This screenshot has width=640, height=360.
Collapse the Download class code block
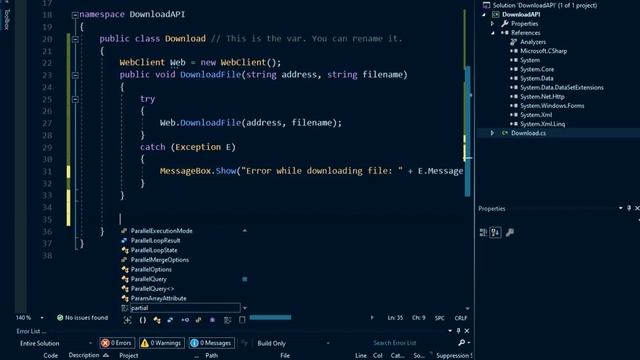coord(75,39)
